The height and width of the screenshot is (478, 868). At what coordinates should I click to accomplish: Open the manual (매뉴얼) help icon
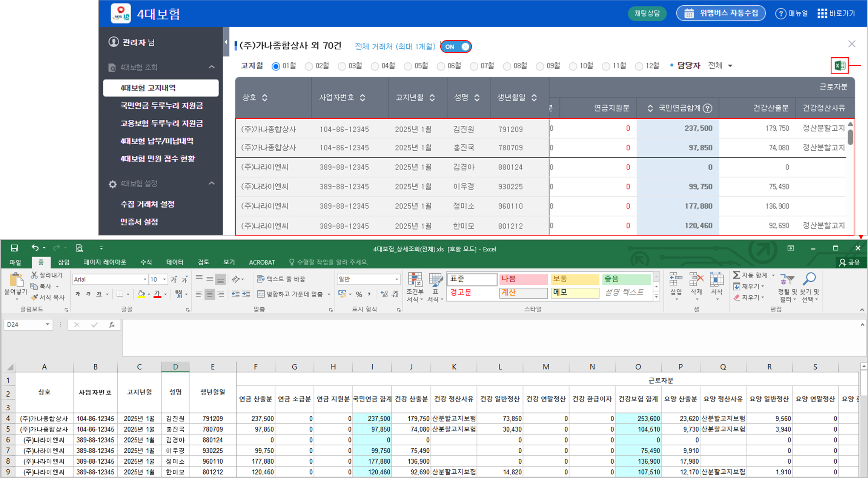tap(780, 14)
